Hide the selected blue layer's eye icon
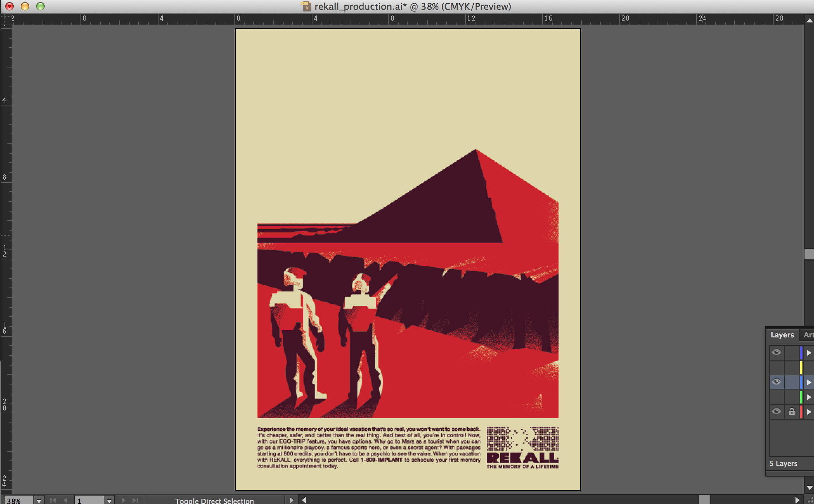 click(776, 382)
